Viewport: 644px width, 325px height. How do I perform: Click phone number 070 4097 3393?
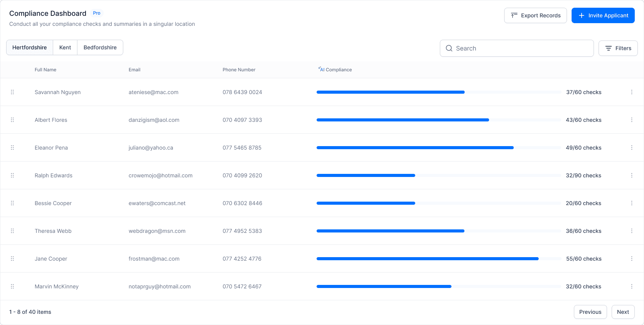tap(242, 120)
